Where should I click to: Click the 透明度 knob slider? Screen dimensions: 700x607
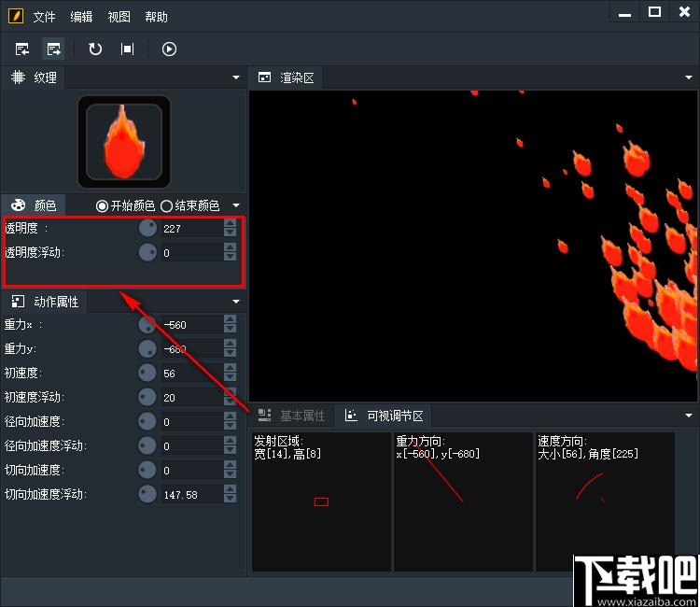click(x=147, y=228)
